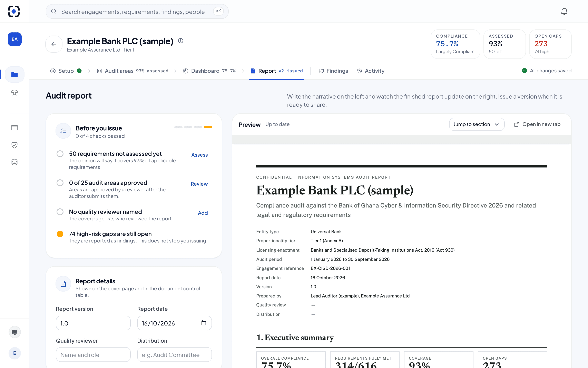The image size is (588, 368).
Task: Click the Compliance 75.7% stat card
Action: (455, 44)
